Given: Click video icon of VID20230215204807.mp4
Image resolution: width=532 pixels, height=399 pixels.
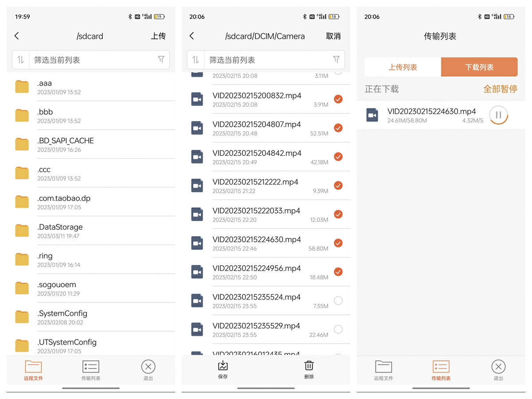Looking at the screenshot, I should tap(197, 128).
